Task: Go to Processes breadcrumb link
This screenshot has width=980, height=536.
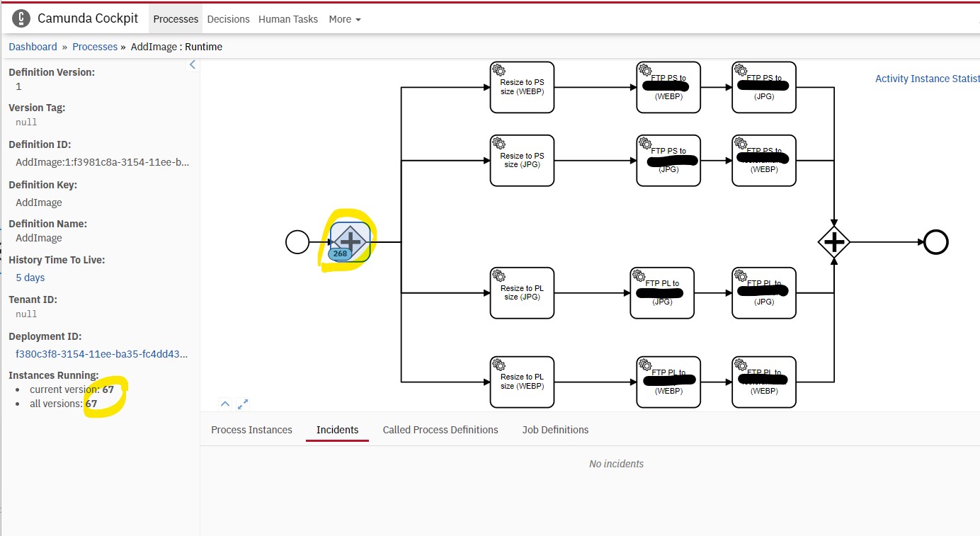Action: (95, 47)
